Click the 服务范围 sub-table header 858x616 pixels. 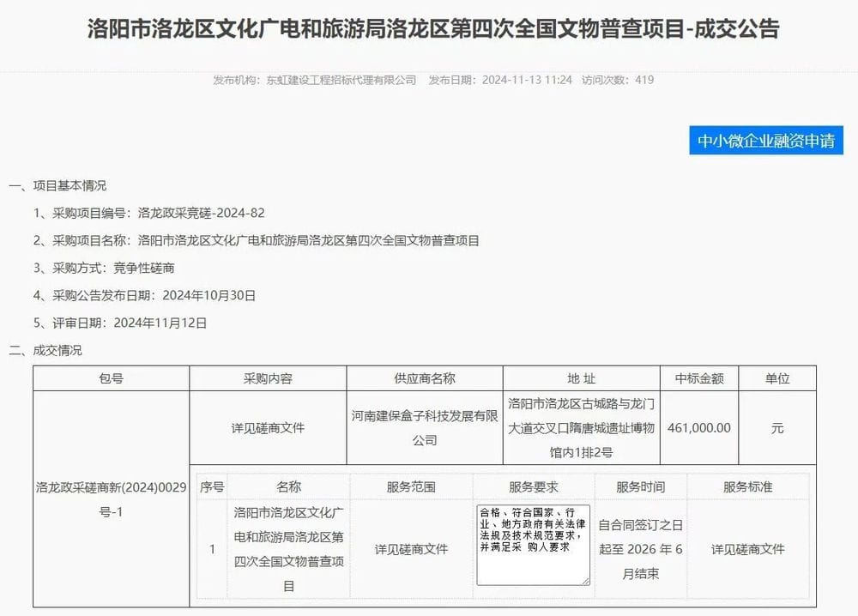pyautogui.click(x=411, y=486)
